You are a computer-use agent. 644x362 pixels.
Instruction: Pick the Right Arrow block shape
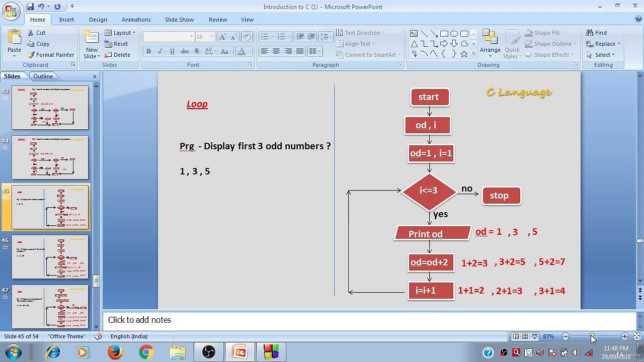click(444, 44)
